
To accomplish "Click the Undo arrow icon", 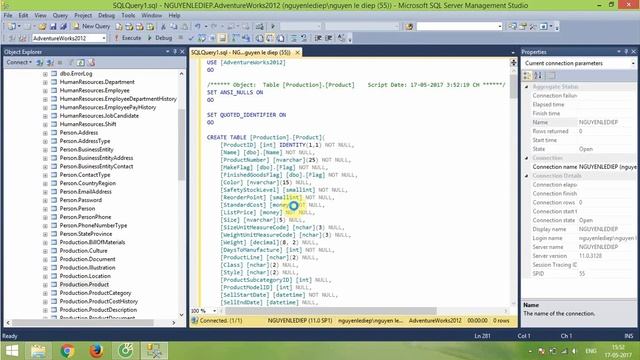I will pyautogui.click(x=198, y=26).
